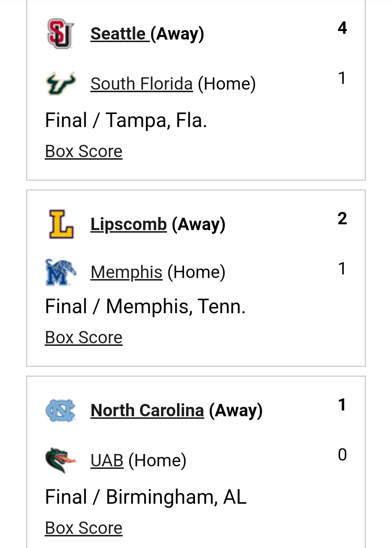Image resolution: width=392 pixels, height=548 pixels.
Task: Click Lipscomb's score of 2
Action: click(x=342, y=218)
